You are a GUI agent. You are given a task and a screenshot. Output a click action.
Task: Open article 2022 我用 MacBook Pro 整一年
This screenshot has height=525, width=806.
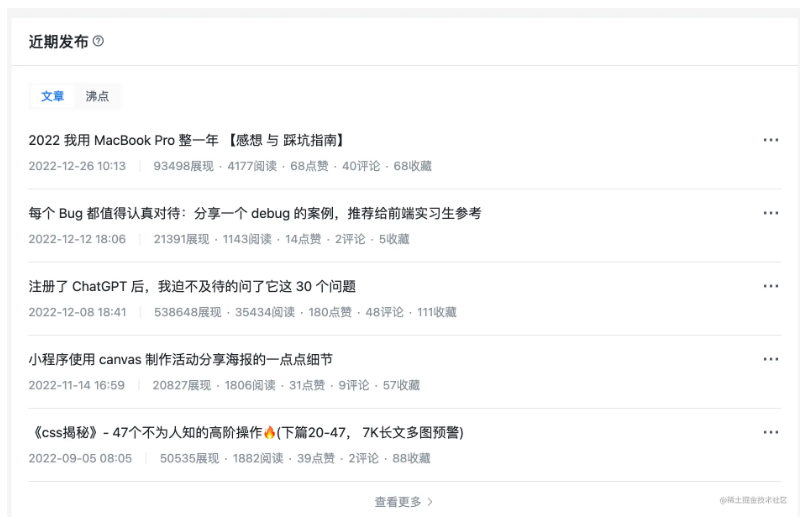pyautogui.click(x=187, y=140)
